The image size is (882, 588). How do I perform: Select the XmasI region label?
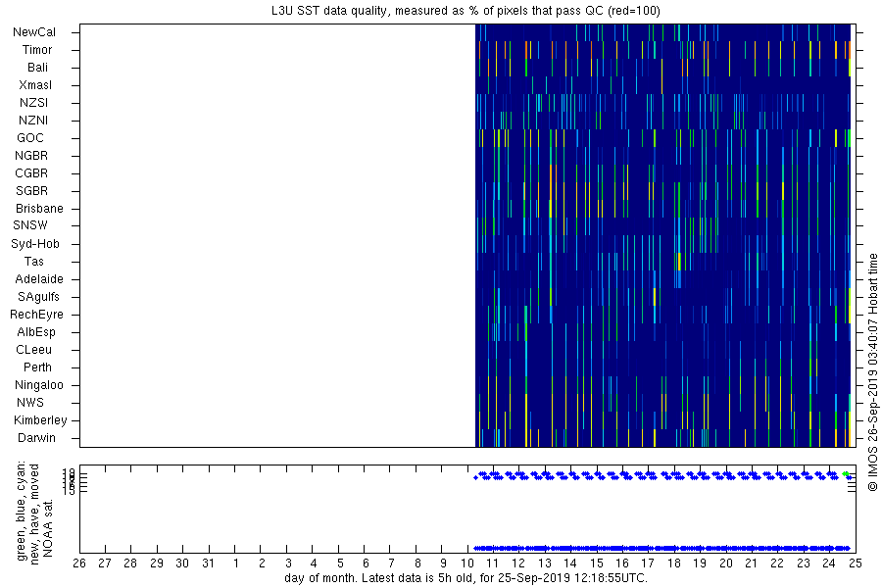point(35,85)
